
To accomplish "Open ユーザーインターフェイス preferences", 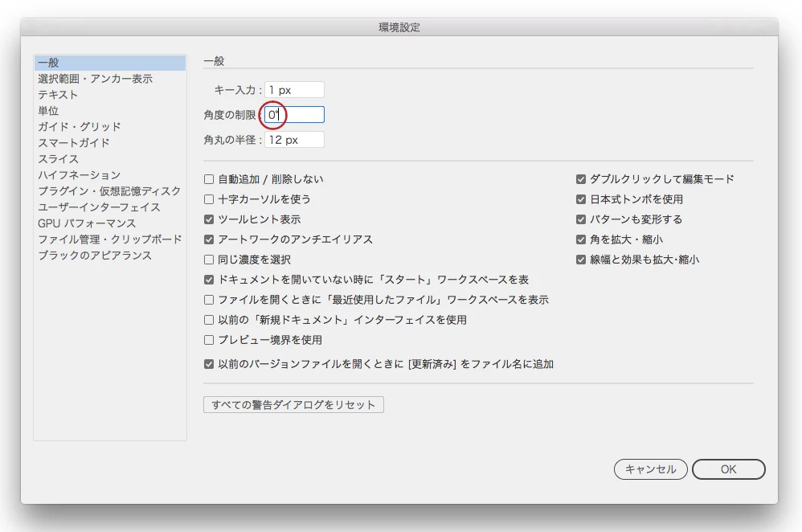I will coord(99,207).
